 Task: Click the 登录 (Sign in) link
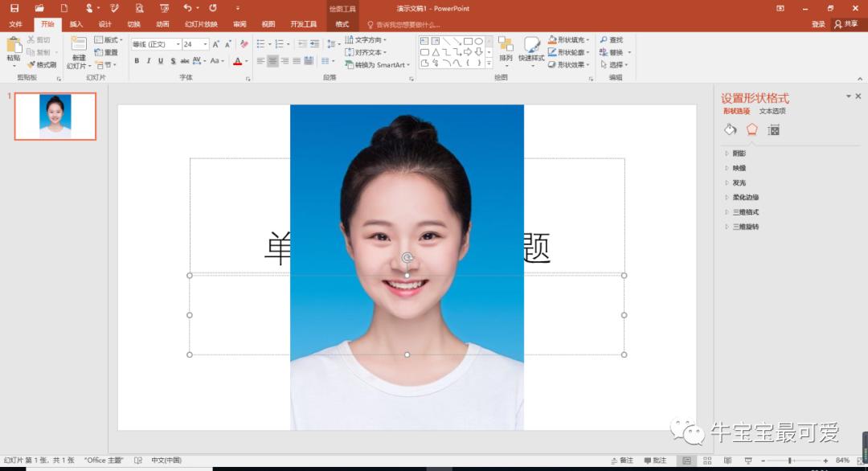click(x=817, y=24)
